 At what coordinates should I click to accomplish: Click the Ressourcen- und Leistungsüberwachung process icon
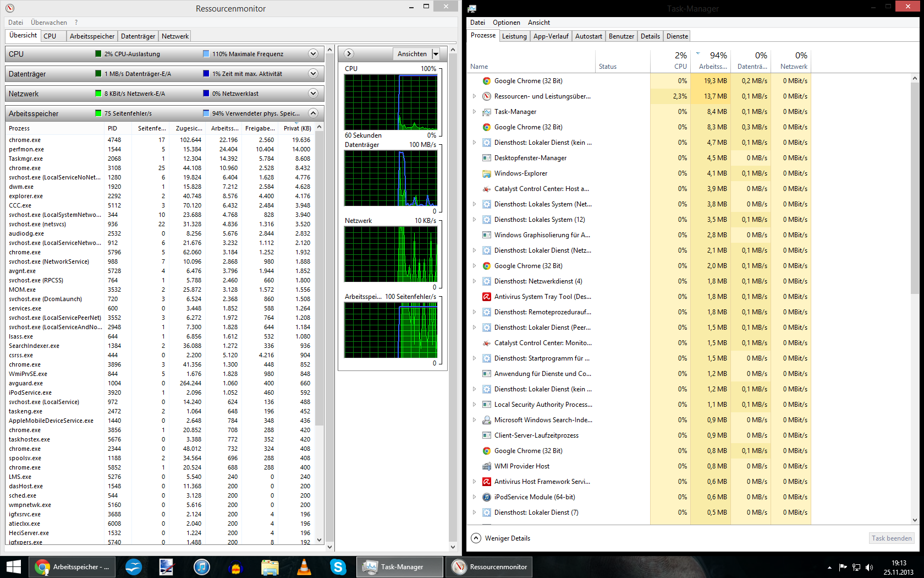[486, 96]
